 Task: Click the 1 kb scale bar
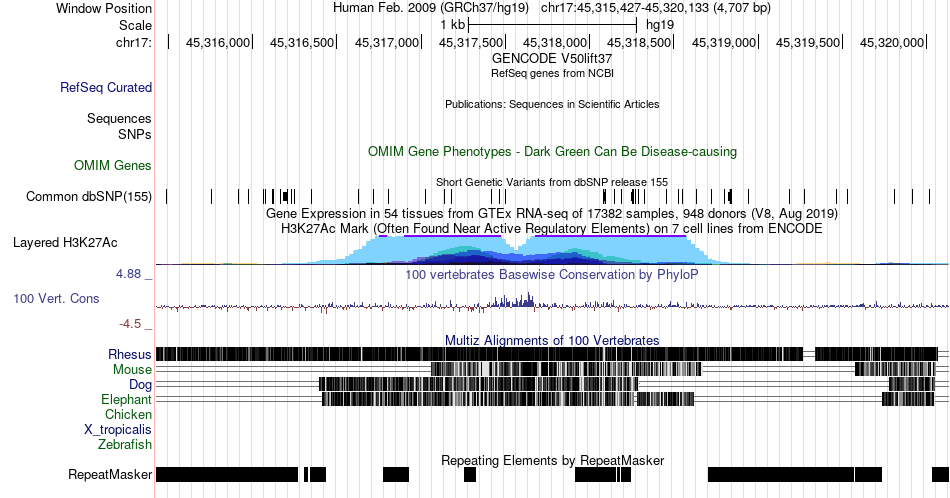tap(553, 25)
